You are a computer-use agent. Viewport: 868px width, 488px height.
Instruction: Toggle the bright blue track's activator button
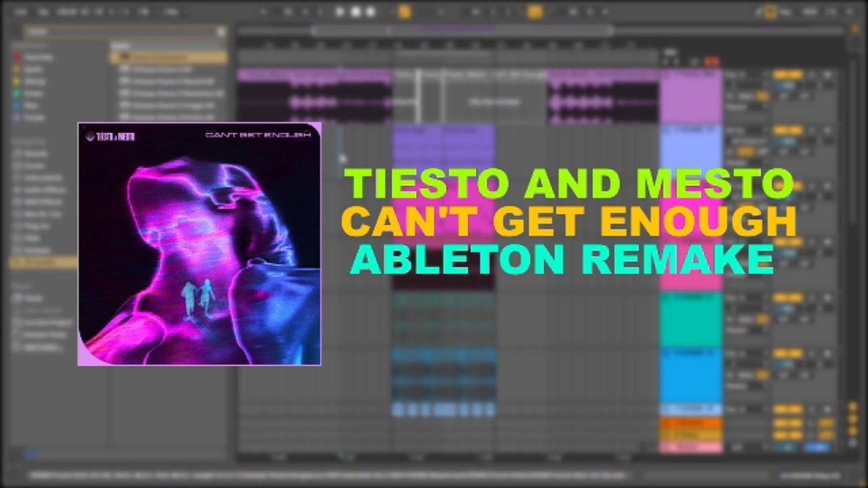coord(787,354)
